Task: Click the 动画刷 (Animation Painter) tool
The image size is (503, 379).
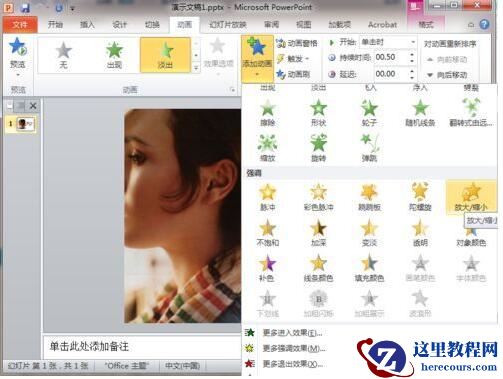Action: 293,74
